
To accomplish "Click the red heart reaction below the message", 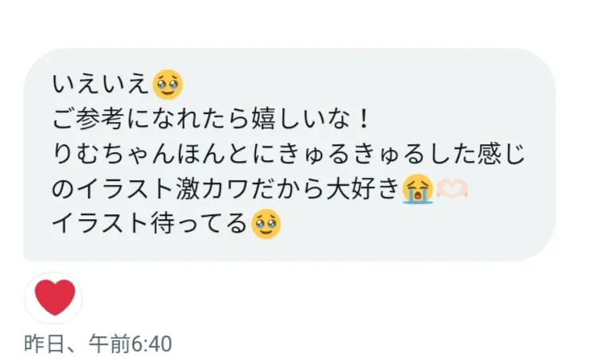I will (55, 298).
